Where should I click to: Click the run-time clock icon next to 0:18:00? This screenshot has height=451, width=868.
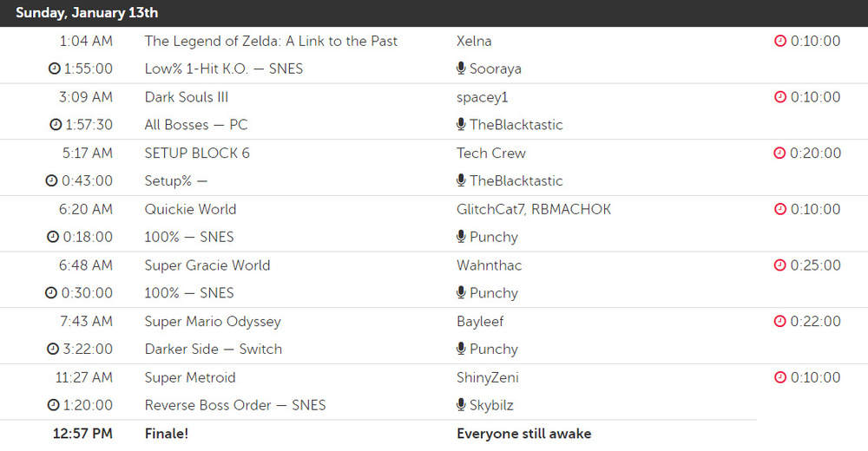coord(53,237)
